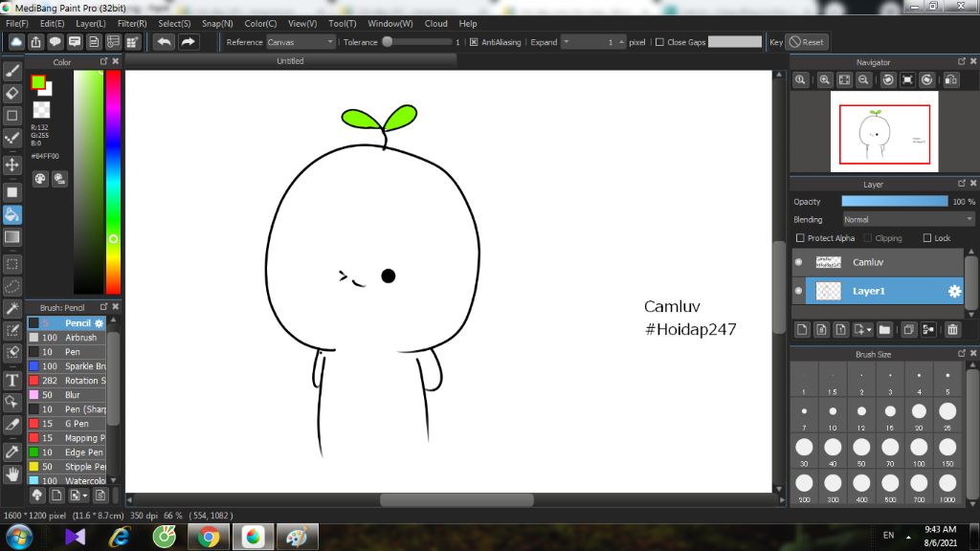
Task: Click the Undo arrow
Action: point(165,42)
